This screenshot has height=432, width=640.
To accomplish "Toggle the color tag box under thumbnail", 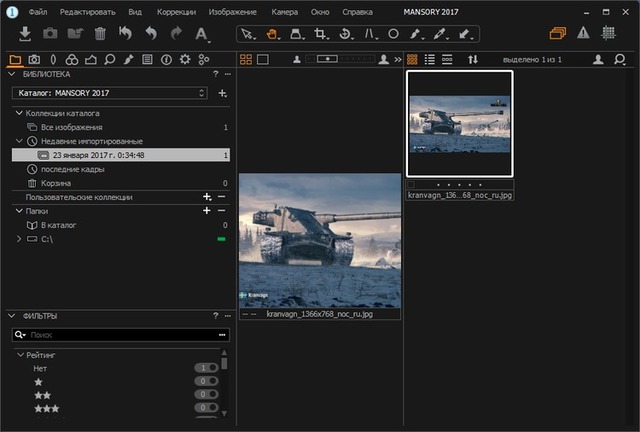I will [x=412, y=185].
